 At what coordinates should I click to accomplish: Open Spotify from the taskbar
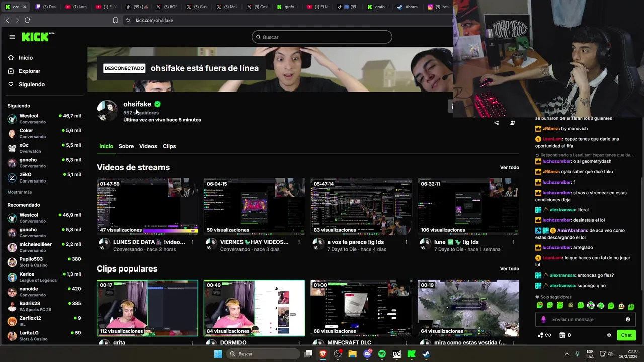[x=382, y=354]
